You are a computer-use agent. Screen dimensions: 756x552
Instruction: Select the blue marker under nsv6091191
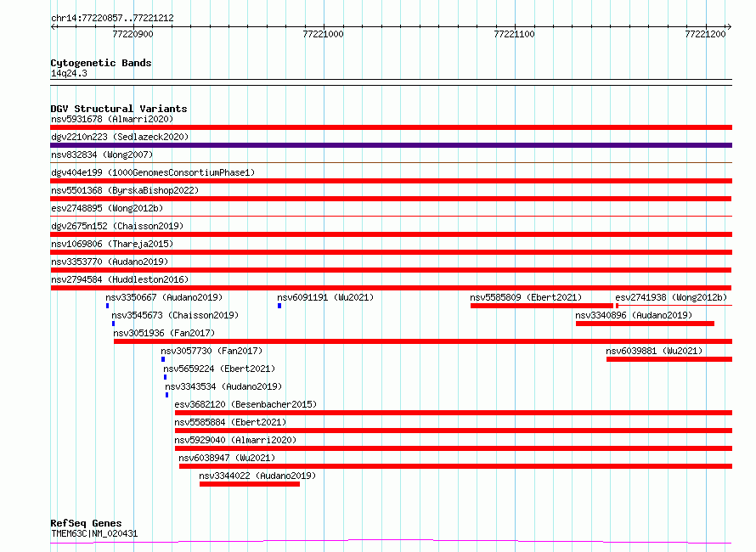pyautogui.click(x=279, y=306)
